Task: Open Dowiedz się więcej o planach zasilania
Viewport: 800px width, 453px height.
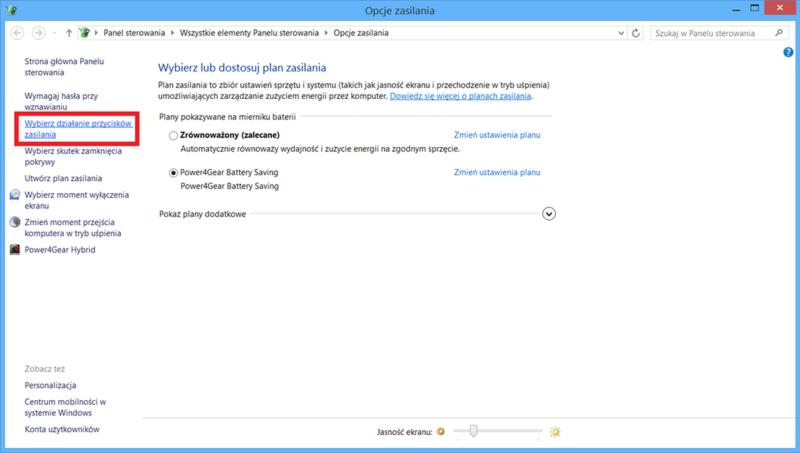Action: (x=460, y=96)
